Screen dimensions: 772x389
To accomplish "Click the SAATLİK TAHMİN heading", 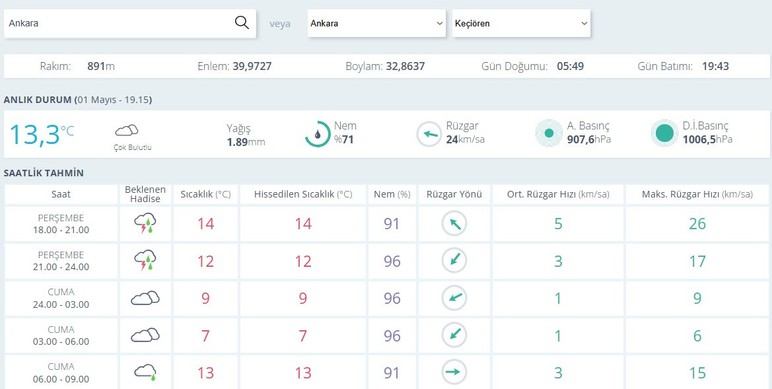I will (x=43, y=173).
